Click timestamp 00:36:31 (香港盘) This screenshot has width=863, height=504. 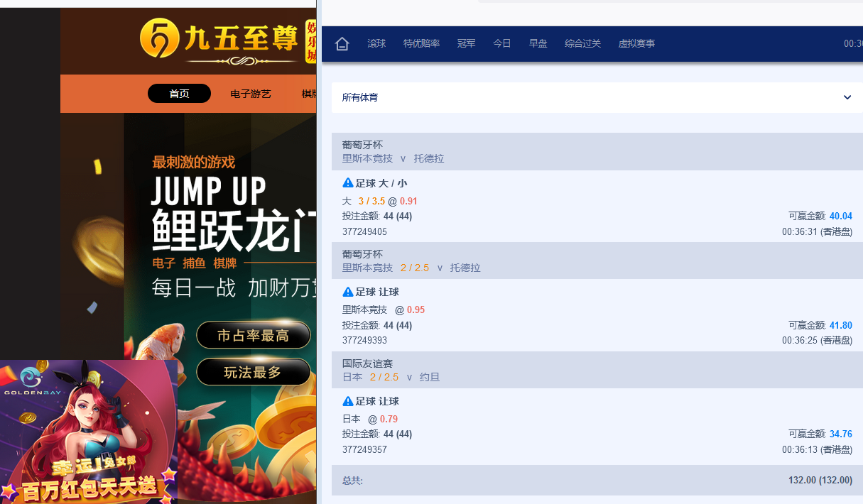[817, 231]
